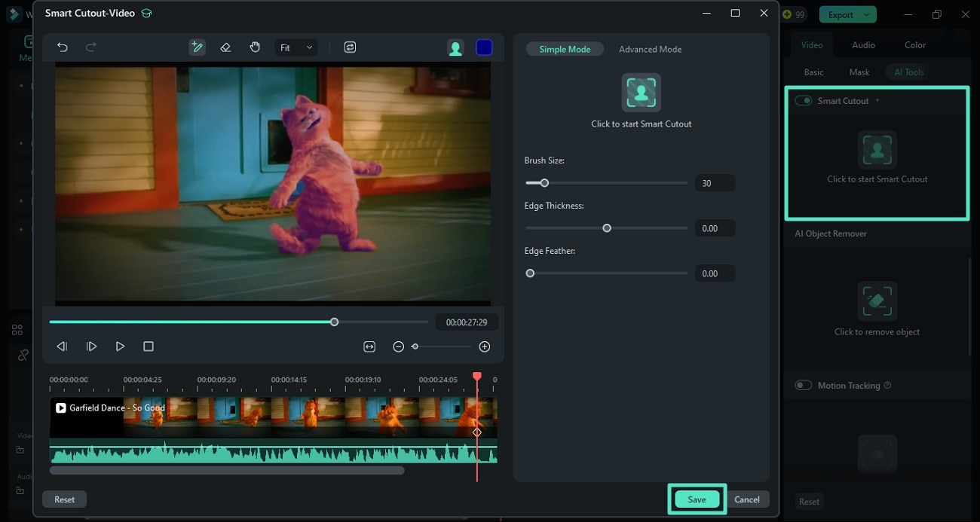
Task: Click the invert selection icon beside Fit
Action: pos(350,47)
